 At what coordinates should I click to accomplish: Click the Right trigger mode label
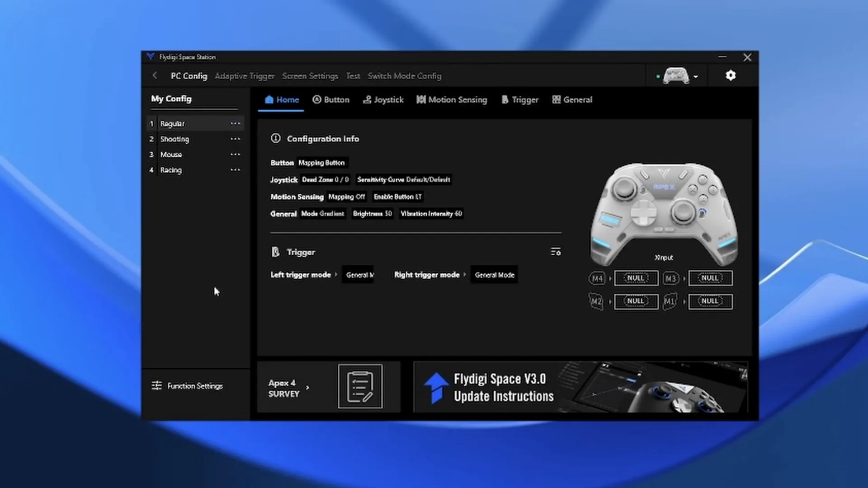tap(427, 275)
